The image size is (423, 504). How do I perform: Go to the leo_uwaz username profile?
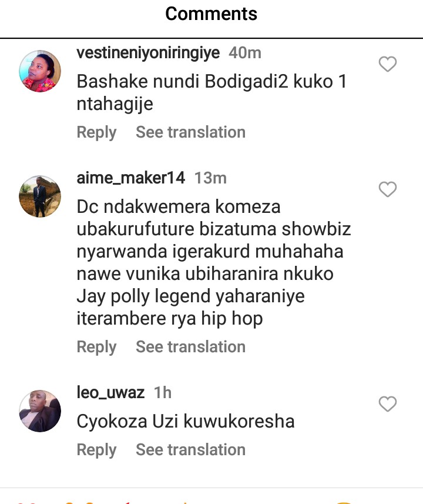[110, 392]
